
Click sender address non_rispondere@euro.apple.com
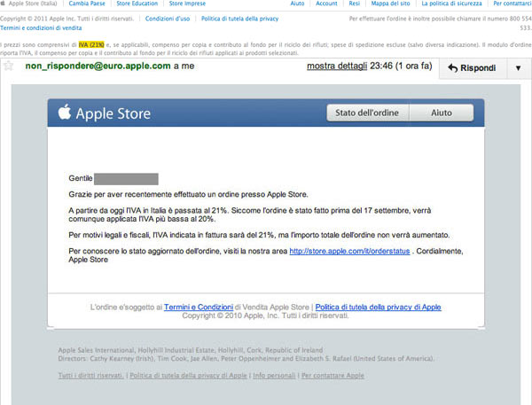click(97, 66)
